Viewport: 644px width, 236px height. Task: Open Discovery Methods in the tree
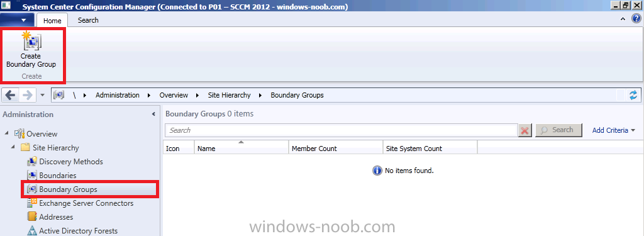point(71,162)
